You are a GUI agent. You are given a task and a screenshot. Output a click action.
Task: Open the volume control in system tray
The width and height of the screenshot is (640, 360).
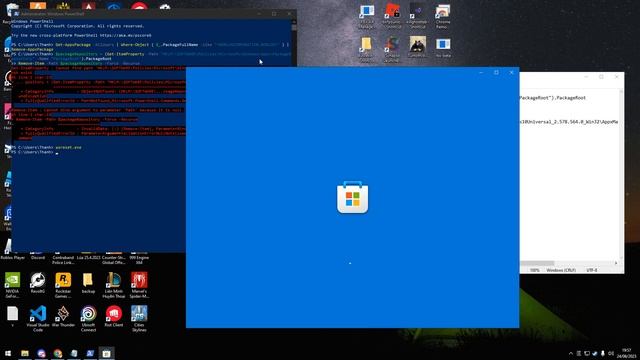click(611, 353)
